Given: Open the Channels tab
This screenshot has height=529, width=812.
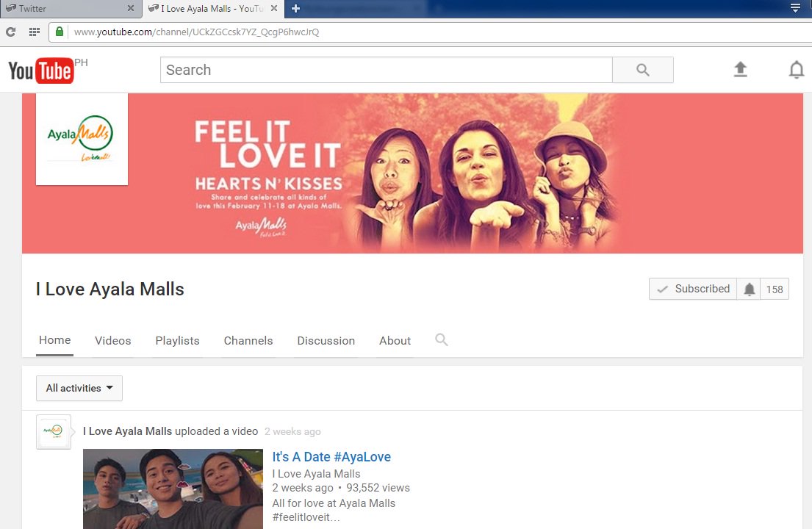Looking at the screenshot, I should [x=248, y=341].
